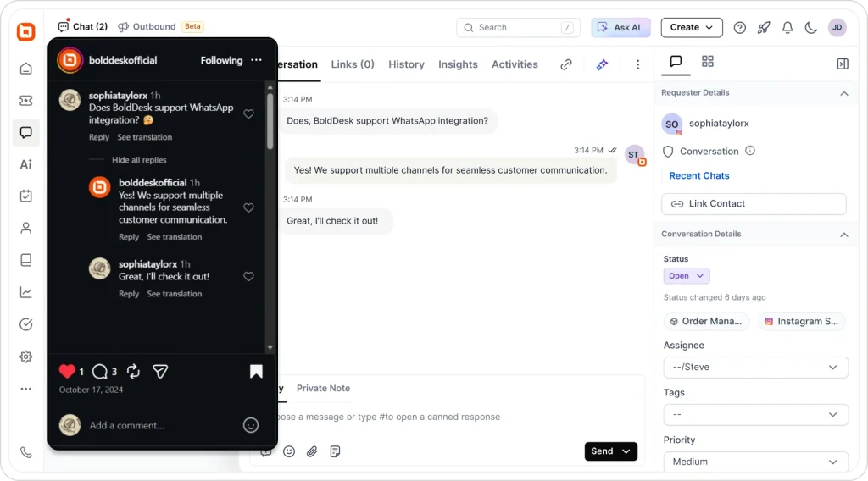This screenshot has width=868, height=481.
Task: Open the Tickets icon in sidebar
Action: point(26,101)
